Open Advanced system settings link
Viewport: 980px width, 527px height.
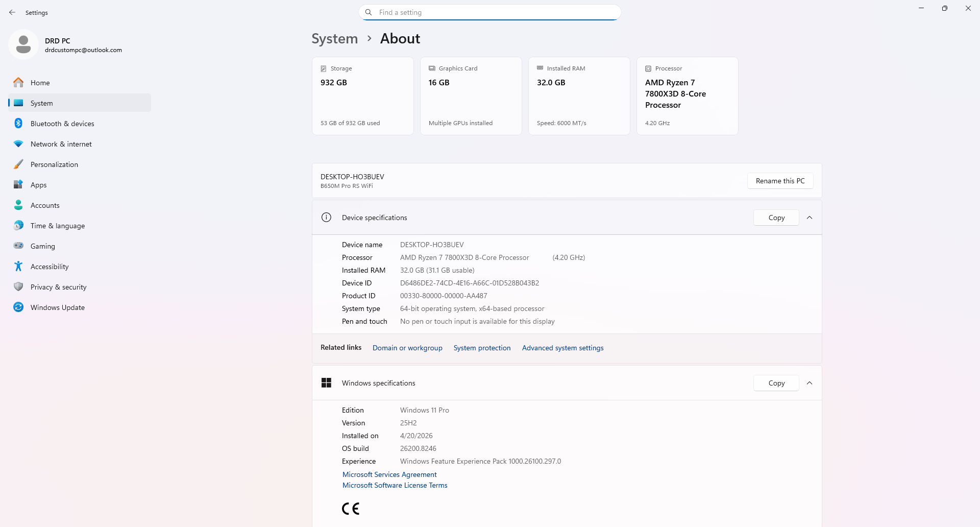coord(562,348)
